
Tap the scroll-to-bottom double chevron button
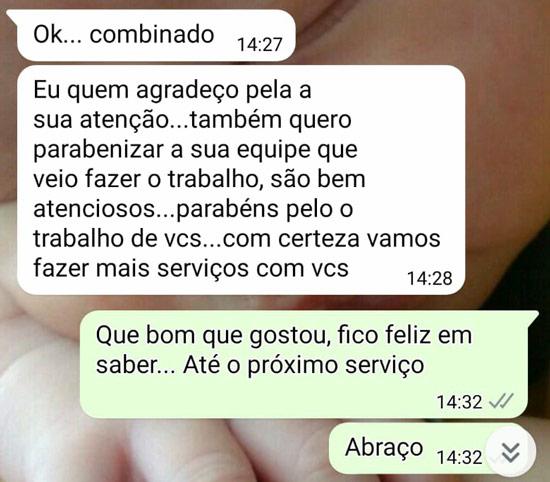click(x=511, y=453)
